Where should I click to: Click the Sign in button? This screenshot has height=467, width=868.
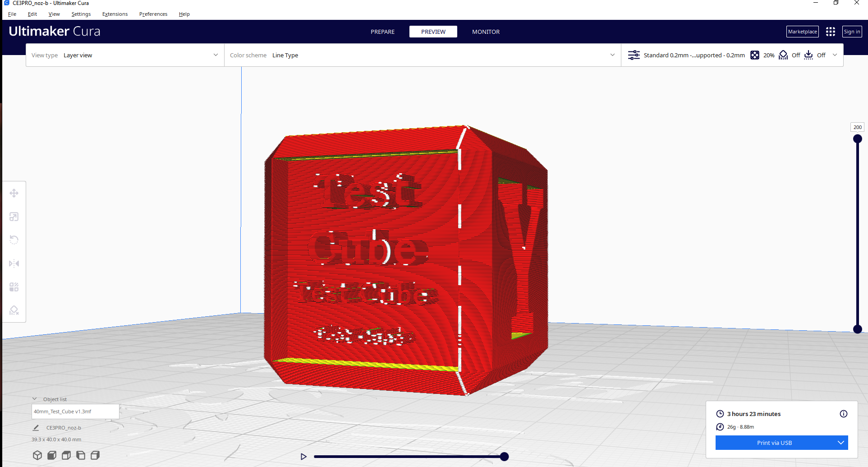(x=852, y=32)
